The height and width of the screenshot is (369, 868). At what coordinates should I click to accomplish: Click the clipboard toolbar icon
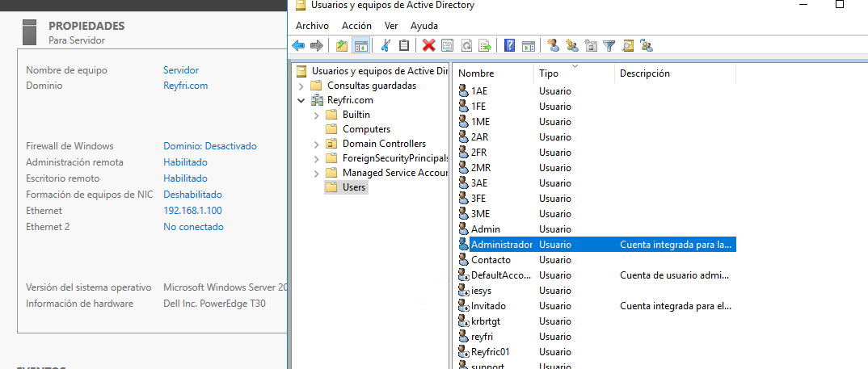(404, 46)
